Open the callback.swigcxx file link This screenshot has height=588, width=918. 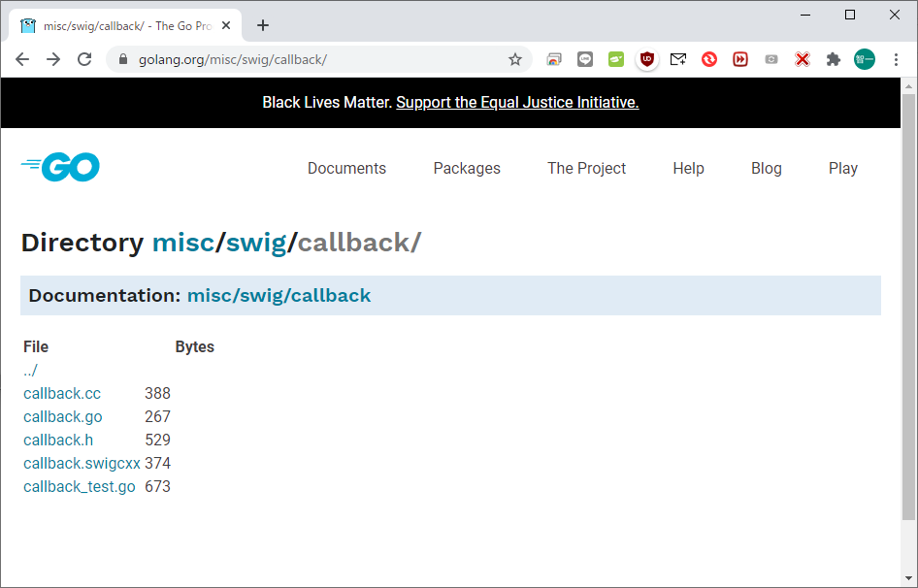pos(82,463)
